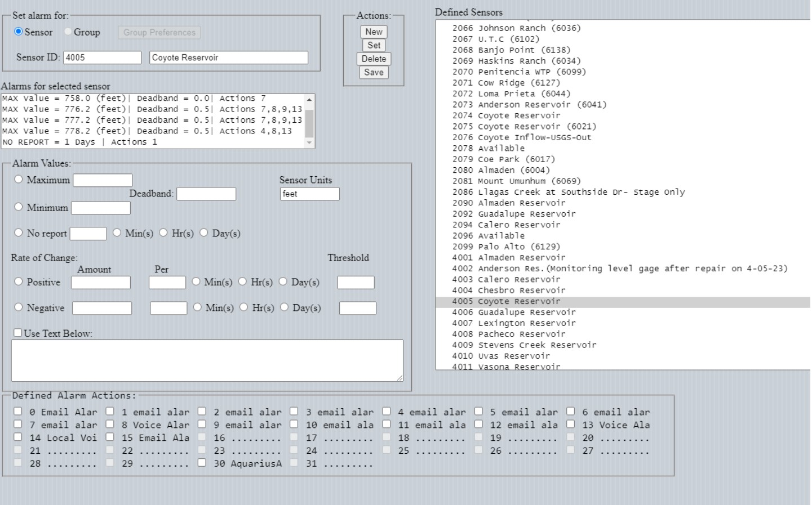Select Positive rate of change radio
812x505 pixels.
click(19, 281)
